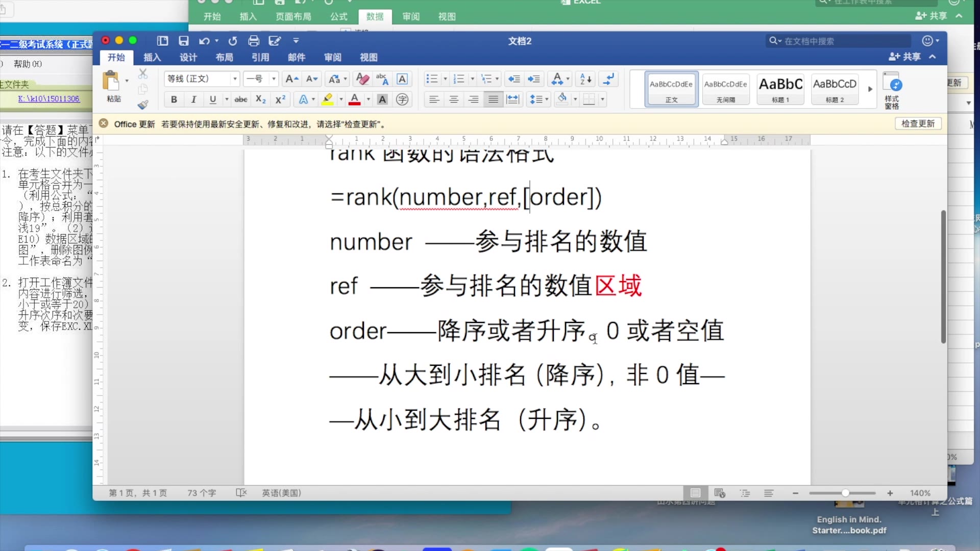
Task: Click the enclosed character 字 icon
Action: coord(402,99)
